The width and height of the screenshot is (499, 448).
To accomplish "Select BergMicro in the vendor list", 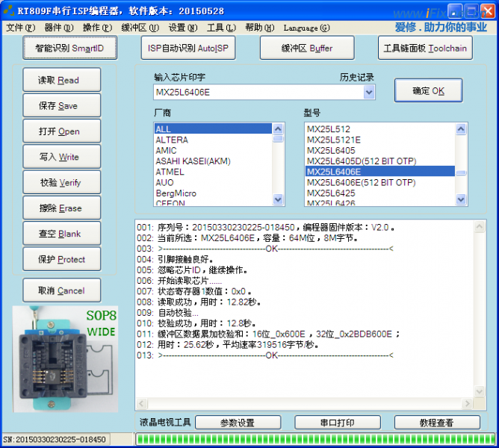I will pos(213,193).
